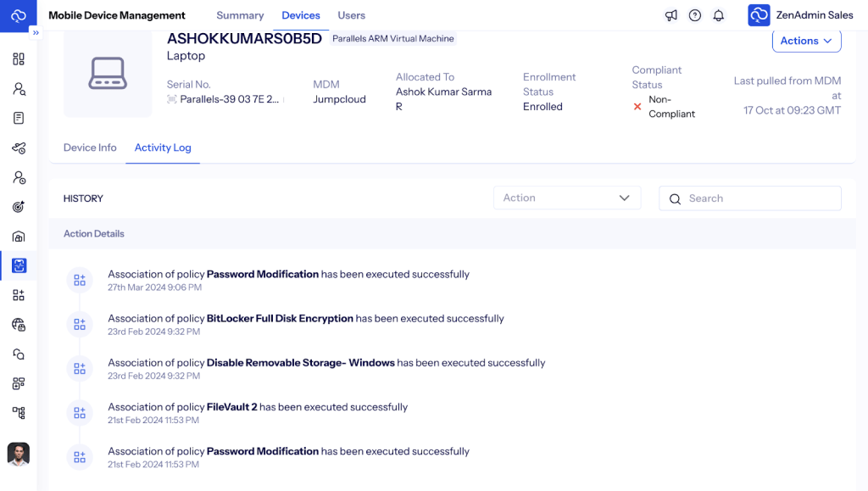Select the globe icon in sidebar
The image size is (868, 491).
click(19, 325)
